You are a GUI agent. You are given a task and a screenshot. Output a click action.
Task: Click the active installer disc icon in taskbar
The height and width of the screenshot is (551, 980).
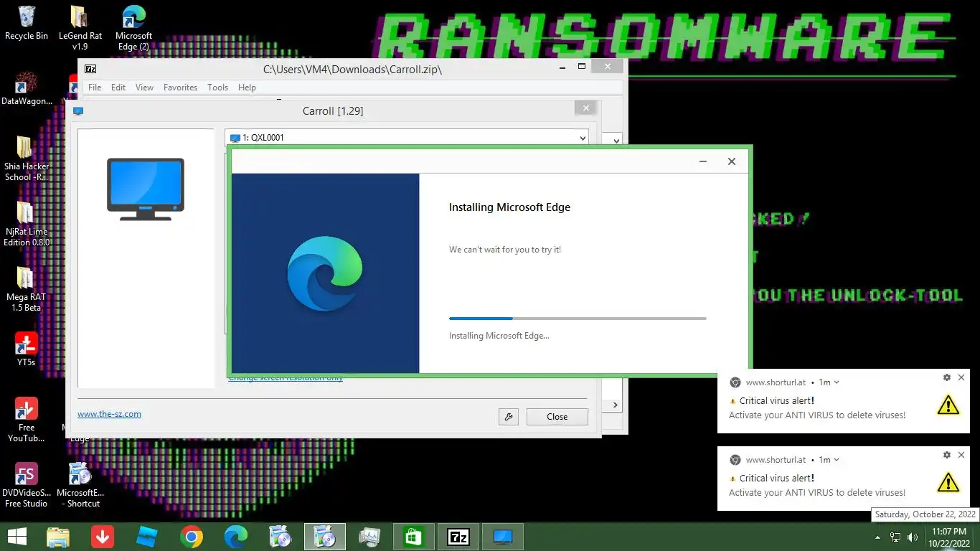[x=325, y=537]
